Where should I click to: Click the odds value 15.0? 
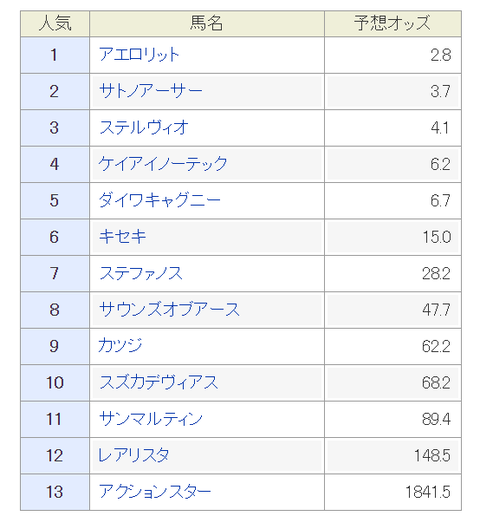(x=437, y=237)
